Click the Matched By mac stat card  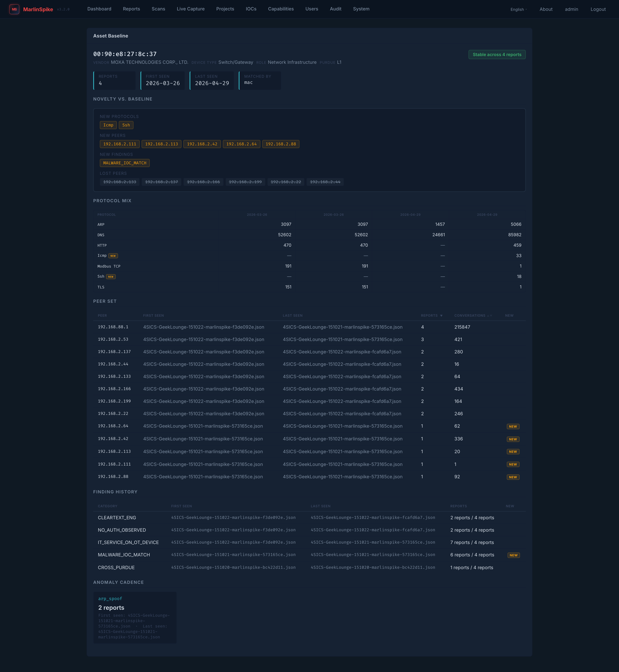tap(260, 80)
